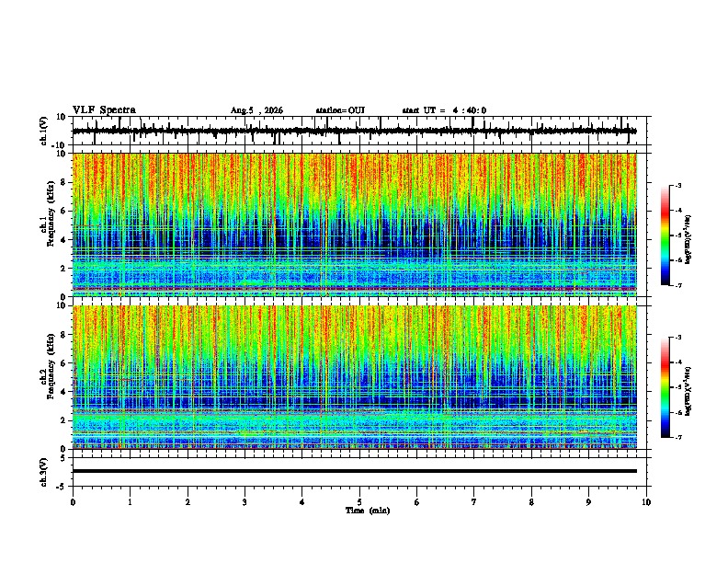The width and height of the screenshot is (728, 563).
Task: Select the ch.2 "Frequency (kHz)" axis label
Action: pos(51,366)
